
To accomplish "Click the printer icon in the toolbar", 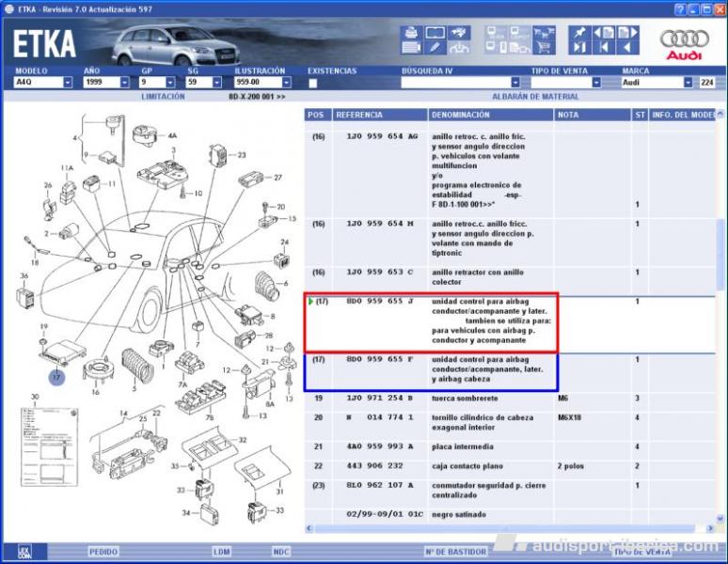I will 411,33.
